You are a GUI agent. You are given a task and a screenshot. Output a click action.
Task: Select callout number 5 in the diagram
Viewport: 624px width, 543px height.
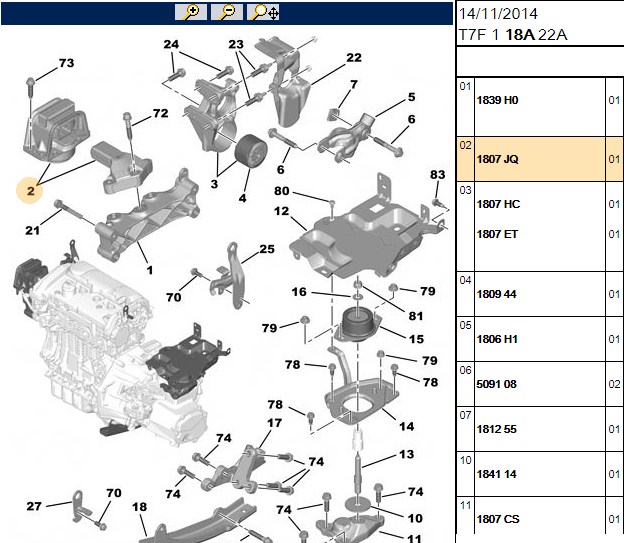pos(411,97)
